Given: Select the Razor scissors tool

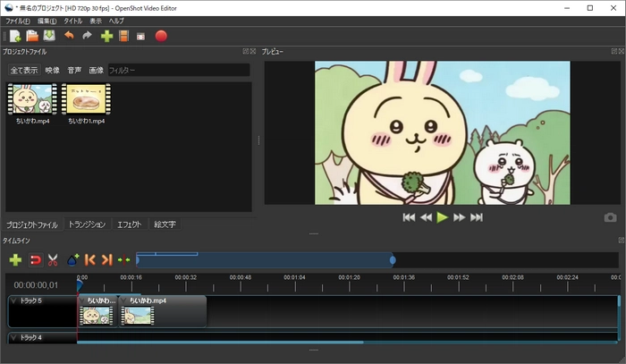Looking at the screenshot, I should coord(53,259).
